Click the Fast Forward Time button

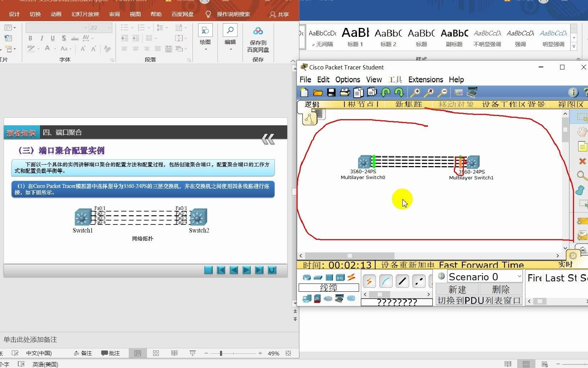481,265
